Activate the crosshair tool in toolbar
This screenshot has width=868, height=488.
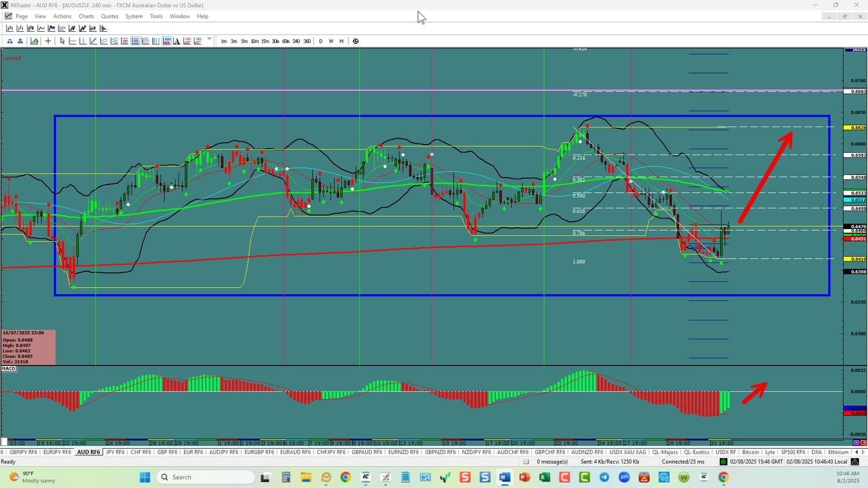(48, 41)
